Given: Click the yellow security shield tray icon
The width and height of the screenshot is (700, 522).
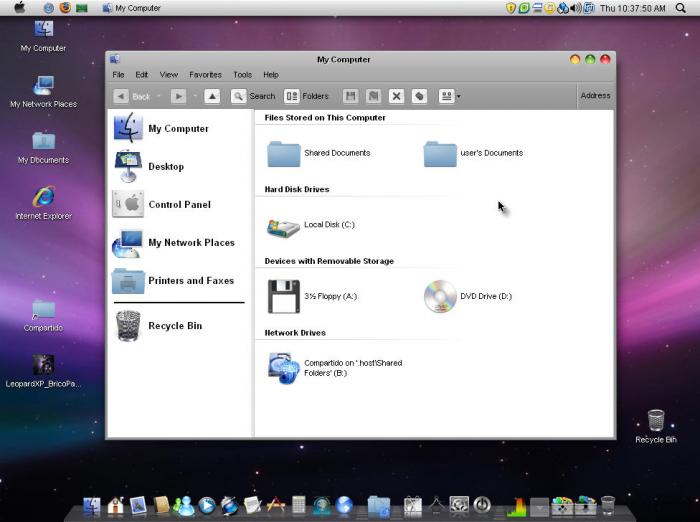Looking at the screenshot, I should coord(510,8).
